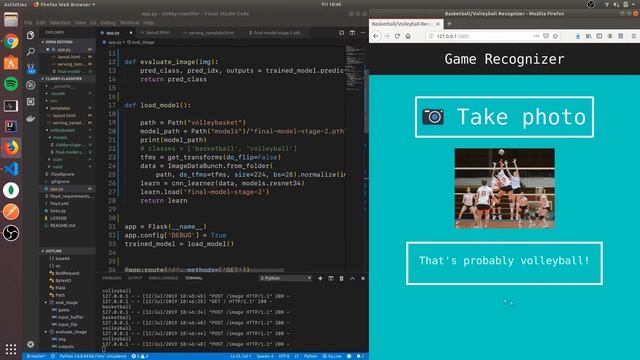Open the Explorer view in VS Code activity bar

[31, 35]
